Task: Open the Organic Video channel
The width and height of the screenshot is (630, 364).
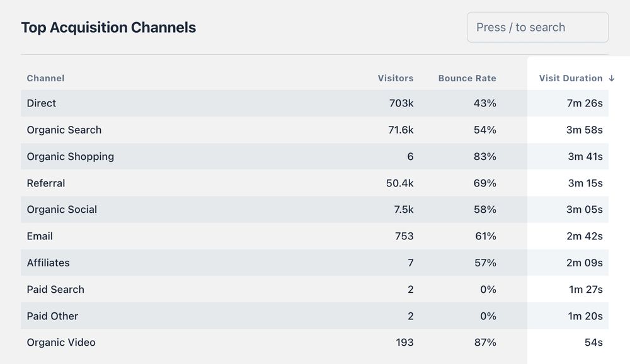Action: 61,343
